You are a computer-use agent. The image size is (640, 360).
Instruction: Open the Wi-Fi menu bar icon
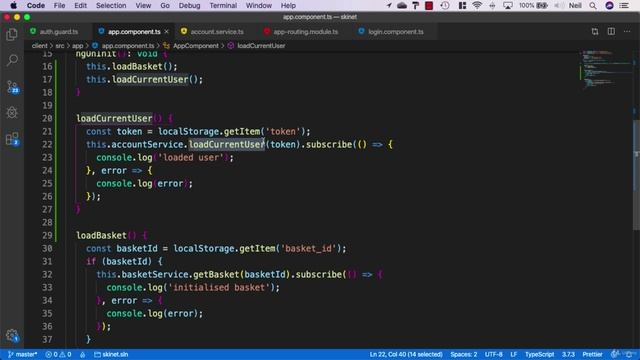click(x=476, y=5)
